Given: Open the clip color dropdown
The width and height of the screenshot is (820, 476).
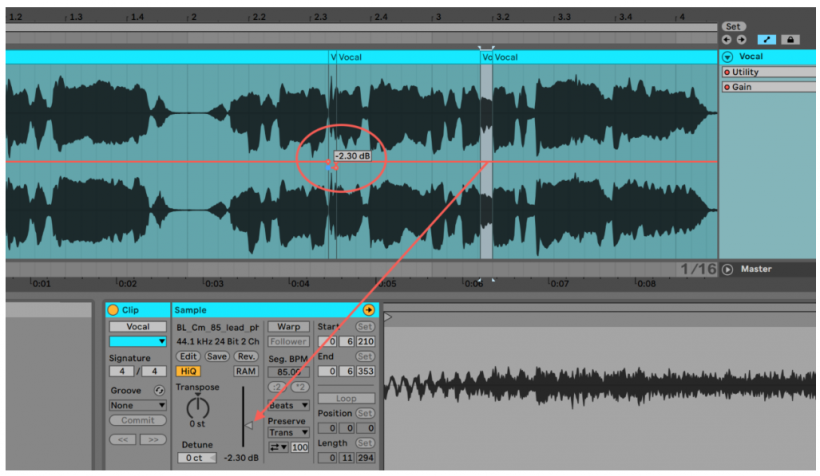Looking at the screenshot, I should coord(138,342).
